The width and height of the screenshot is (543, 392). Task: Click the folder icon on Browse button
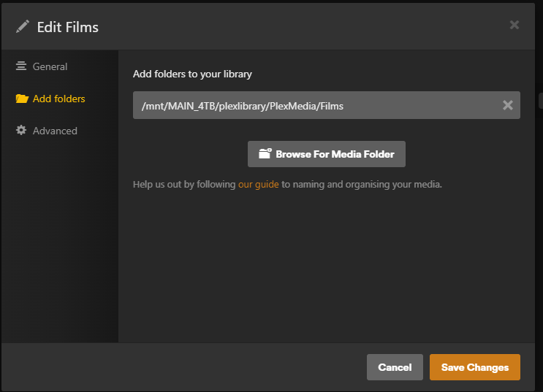[x=265, y=154]
